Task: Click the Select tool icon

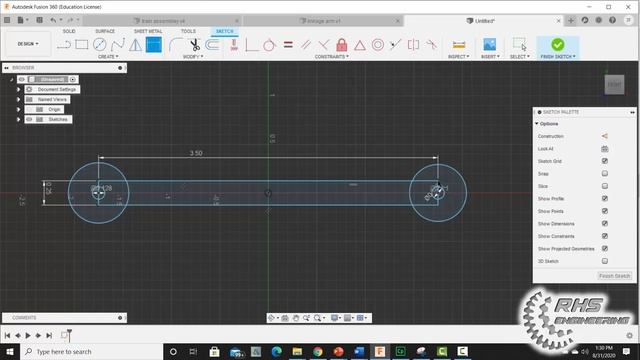Action: pos(520,44)
